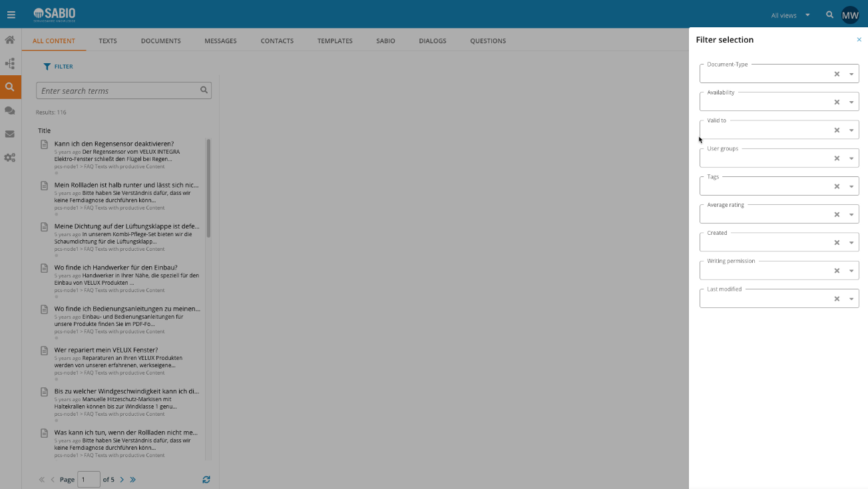Expand the Average rating dropdown
Image resolution: width=868 pixels, height=489 pixels.
[851, 214]
